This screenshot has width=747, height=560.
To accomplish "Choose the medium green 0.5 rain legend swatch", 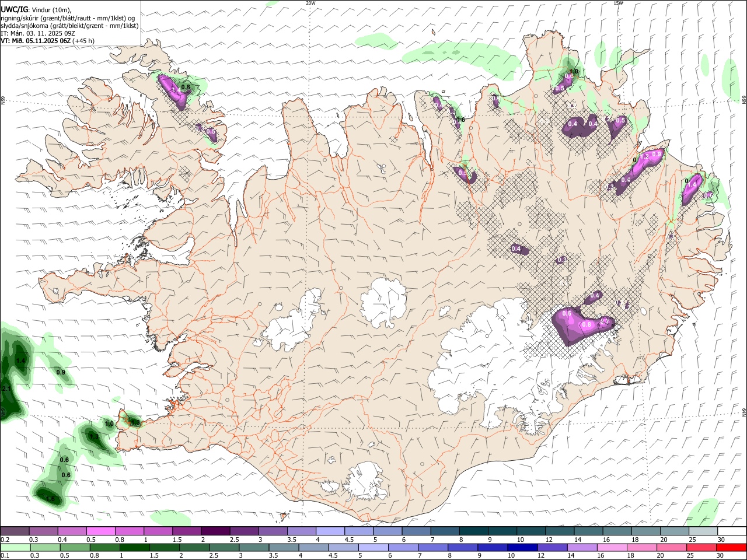I will (x=75, y=548).
